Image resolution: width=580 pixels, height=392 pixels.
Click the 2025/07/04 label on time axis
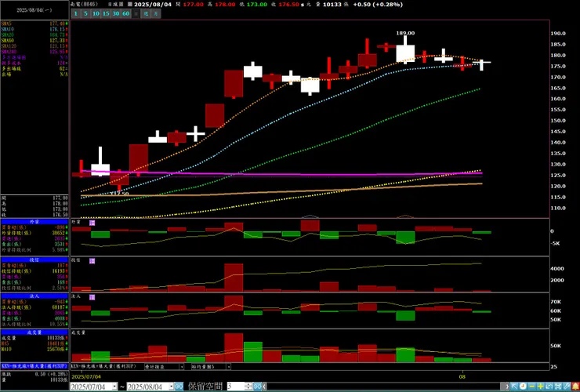click(x=86, y=376)
